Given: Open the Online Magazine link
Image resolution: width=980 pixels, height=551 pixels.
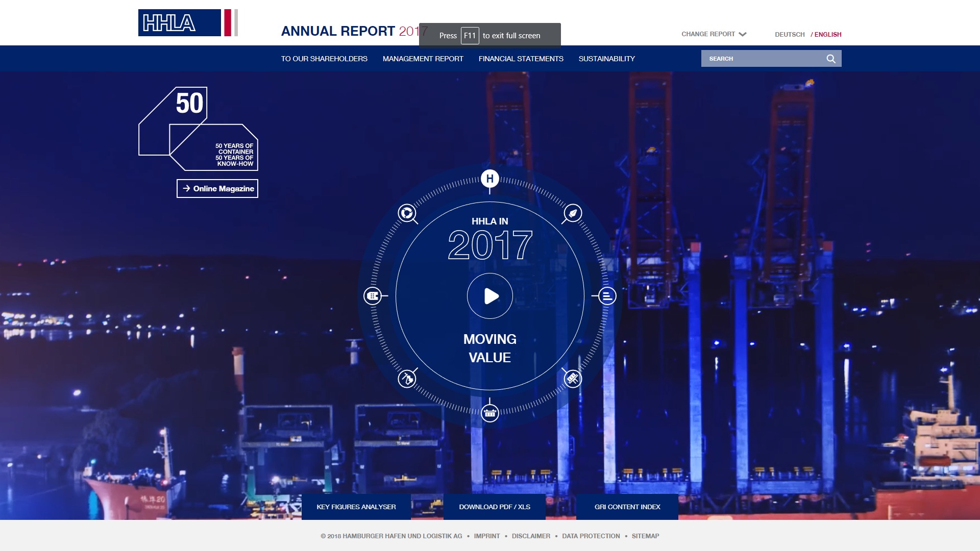Looking at the screenshot, I should (x=217, y=188).
